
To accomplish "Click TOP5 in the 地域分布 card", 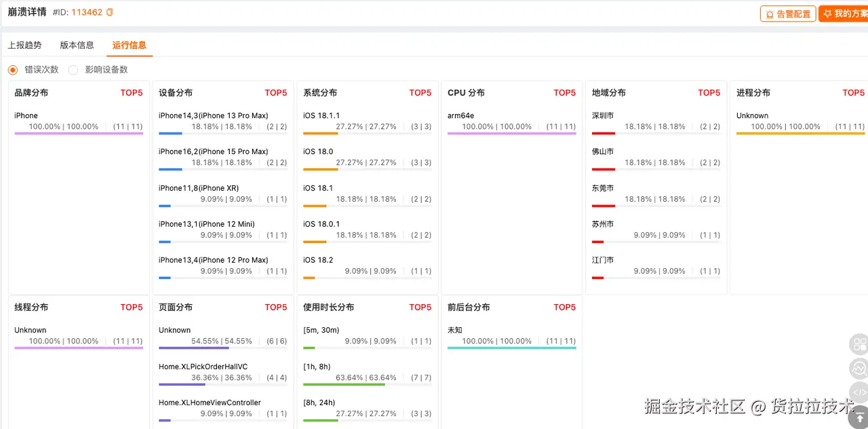I will (x=709, y=93).
